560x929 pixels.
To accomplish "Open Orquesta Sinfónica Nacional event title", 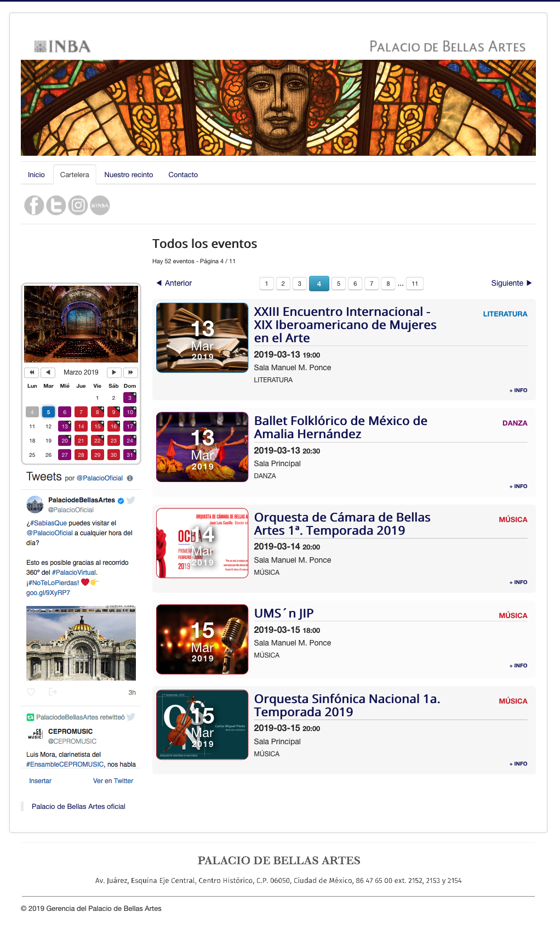I will tap(347, 706).
